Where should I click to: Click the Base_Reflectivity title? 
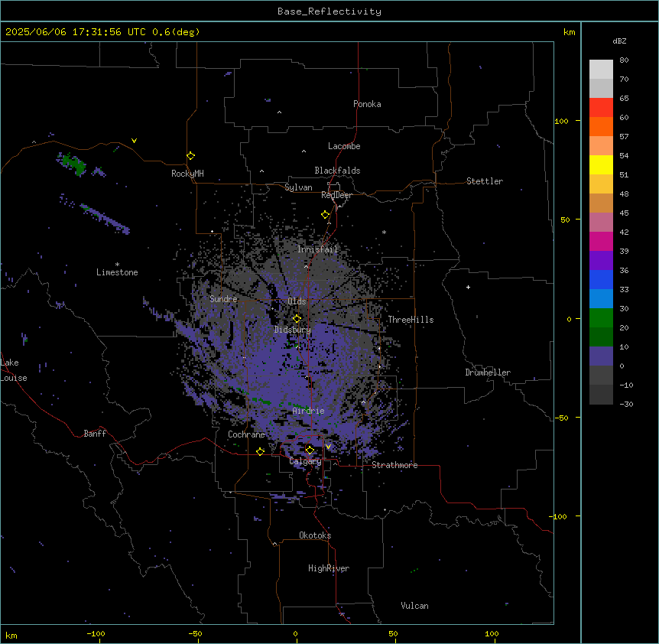coord(329,11)
